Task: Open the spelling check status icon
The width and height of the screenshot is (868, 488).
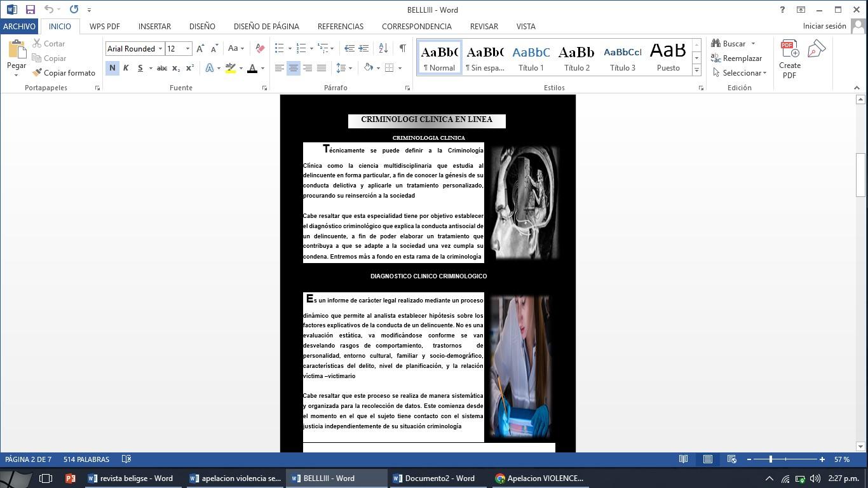Action: (x=126, y=459)
